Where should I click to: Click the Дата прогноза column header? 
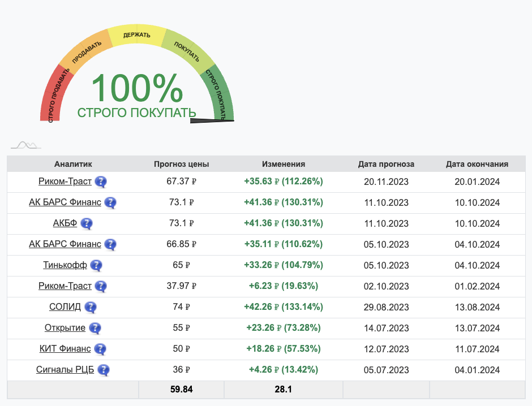(x=386, y=164)
